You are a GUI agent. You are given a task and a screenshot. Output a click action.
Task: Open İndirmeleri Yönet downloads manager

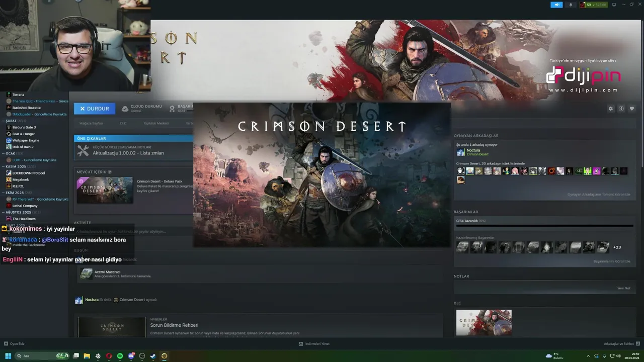click(314, 344)
